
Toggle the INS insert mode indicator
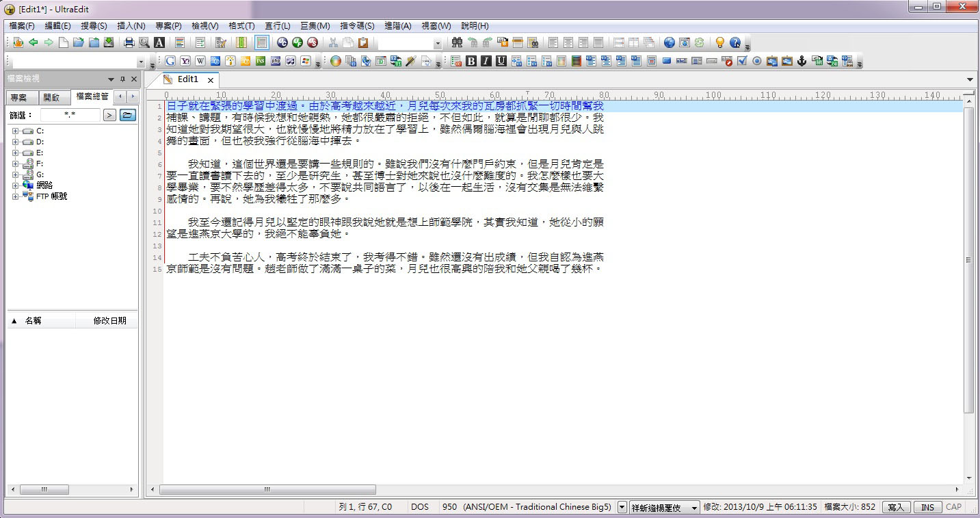tap(927, 507)
